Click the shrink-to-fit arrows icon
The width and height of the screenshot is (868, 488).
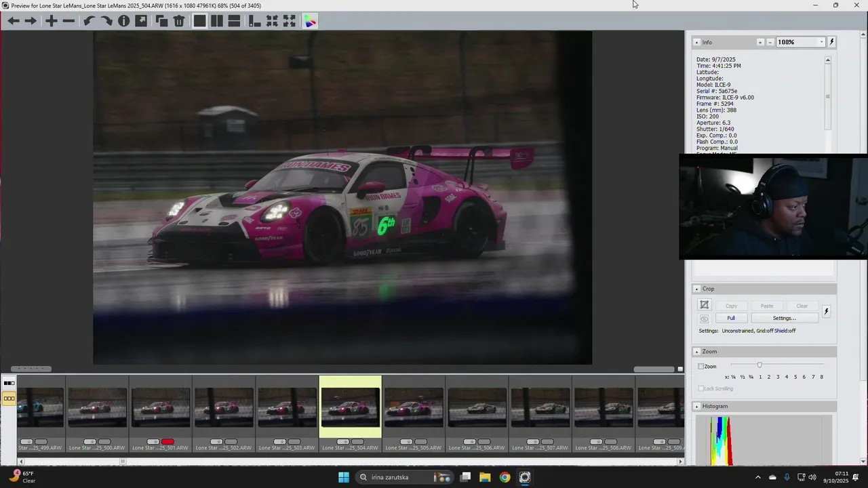coord(272,21)
